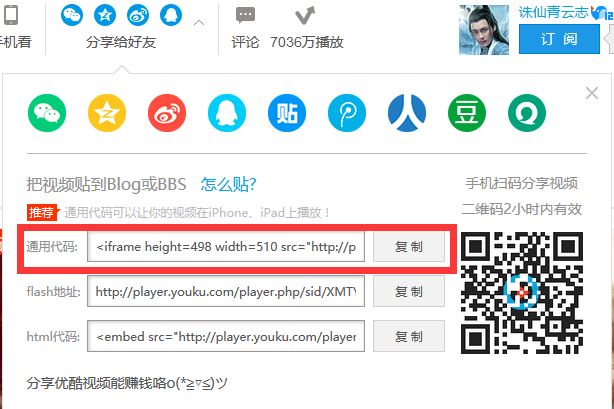614x409 pixels.
Task: Copy the html代码 with its 复制 button
Action: click(x=409, y=336)
